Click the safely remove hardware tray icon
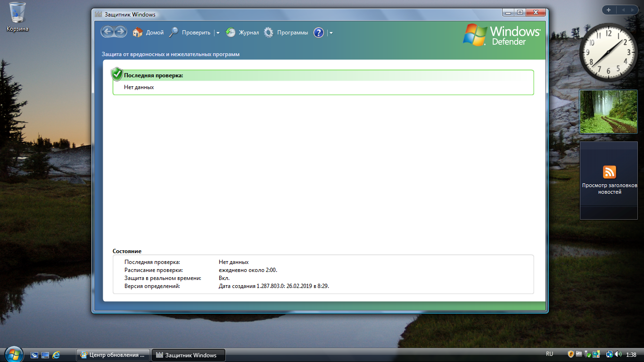This screenshot has height=362, width=644. [587, 354]
